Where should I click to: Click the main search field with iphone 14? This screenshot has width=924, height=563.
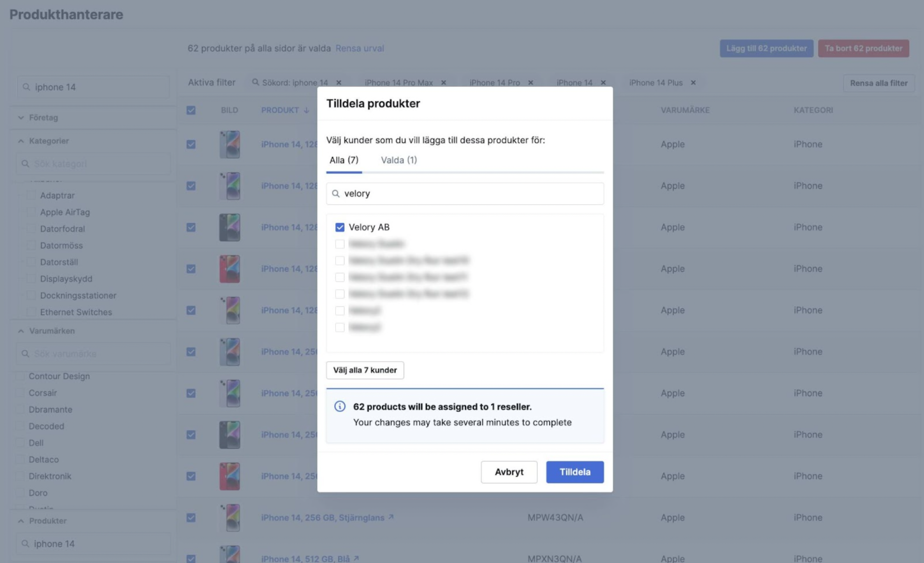click(93, 87)
